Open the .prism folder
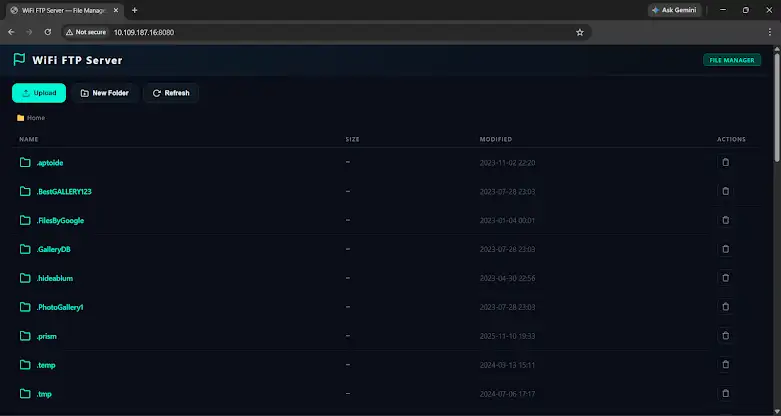Image resolution: width=781 pixels, height=416 pixels. pos(46,336)
